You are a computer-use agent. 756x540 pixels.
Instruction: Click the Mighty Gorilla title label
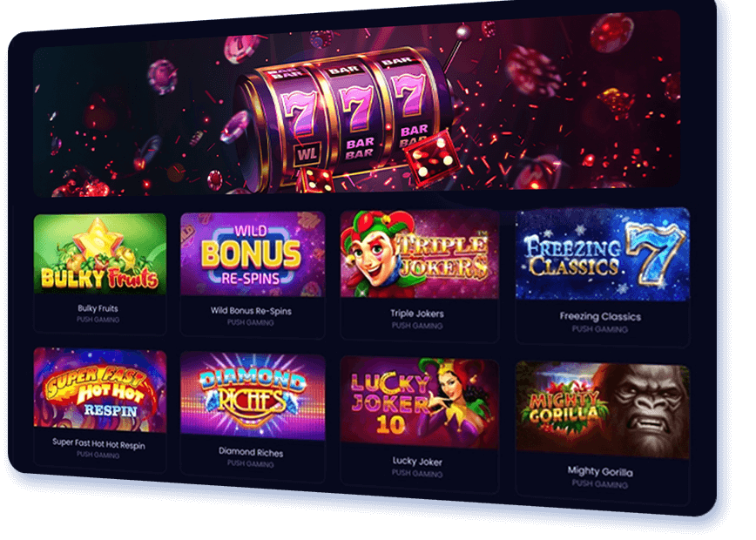(x=600, y=471)
